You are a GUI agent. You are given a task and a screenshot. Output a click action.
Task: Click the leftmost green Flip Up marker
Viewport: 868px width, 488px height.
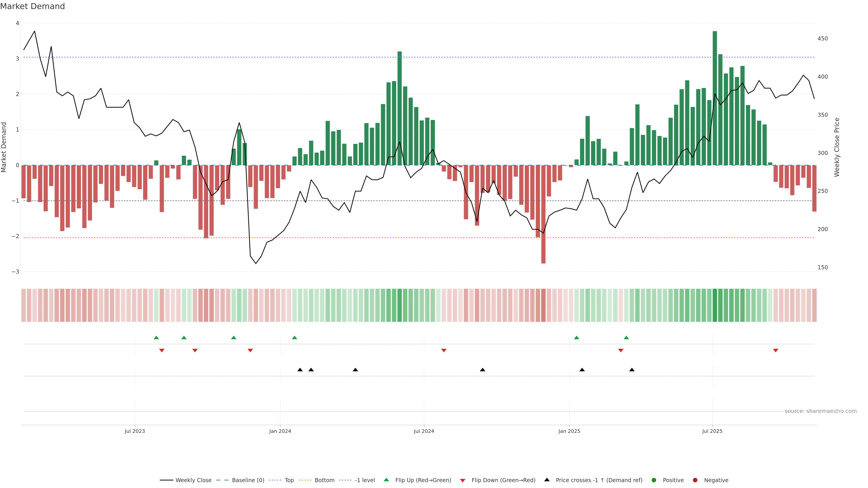click(x=156, y=338)
